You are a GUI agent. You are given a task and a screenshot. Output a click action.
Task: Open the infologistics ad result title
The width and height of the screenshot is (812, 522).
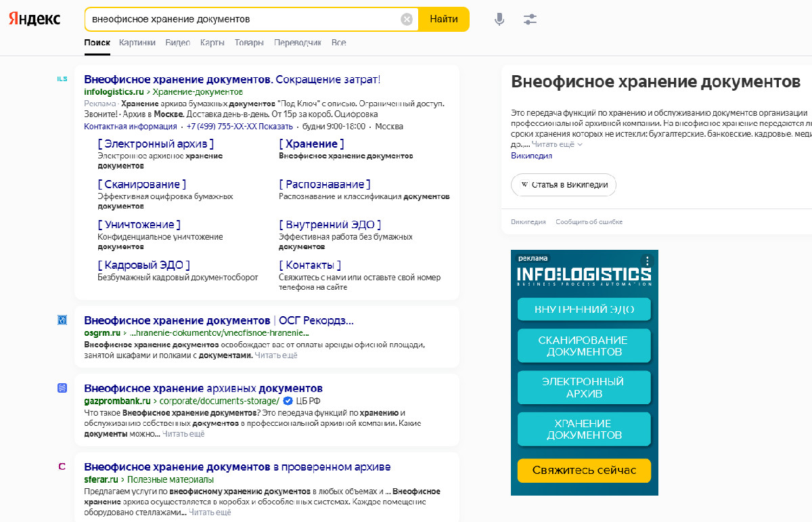232,79
